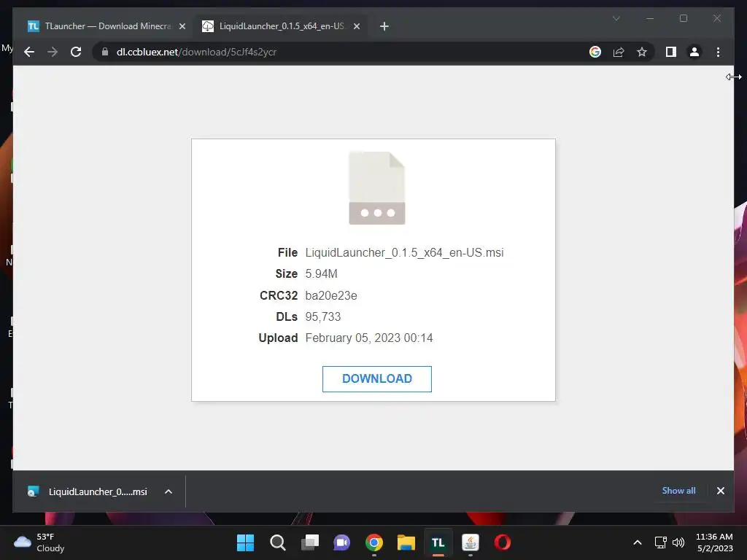Select the download count 95,733
The image size is (747, 560).
(x=323, y=316)
